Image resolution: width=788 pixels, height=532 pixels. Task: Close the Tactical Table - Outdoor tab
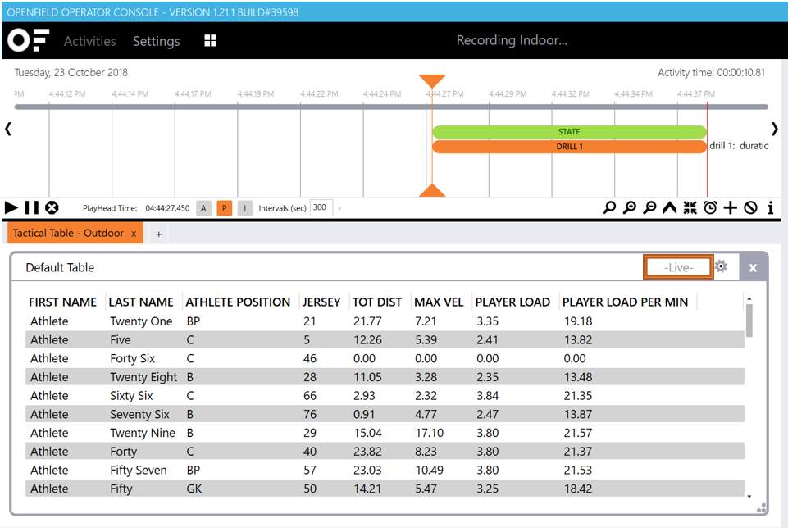pyautogui.click(x=134, y=234)
